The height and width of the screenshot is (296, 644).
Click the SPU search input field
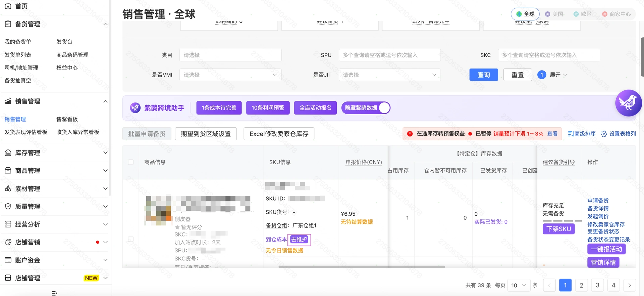click(390, 55)
